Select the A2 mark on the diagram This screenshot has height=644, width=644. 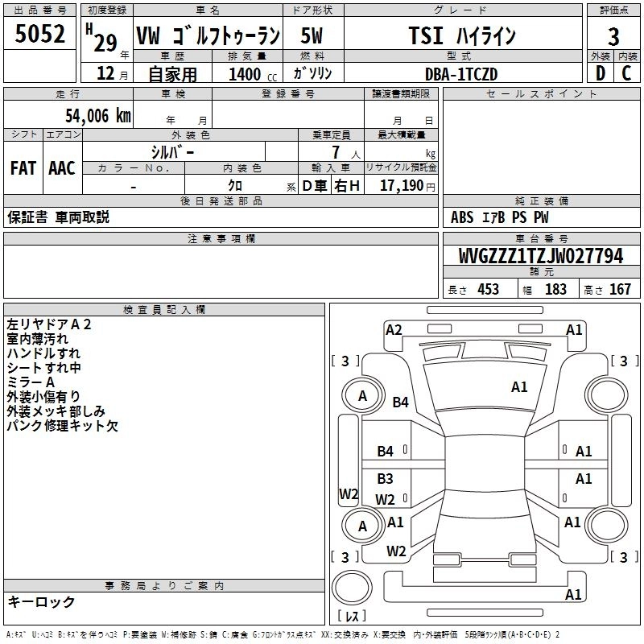click(394, 330)
